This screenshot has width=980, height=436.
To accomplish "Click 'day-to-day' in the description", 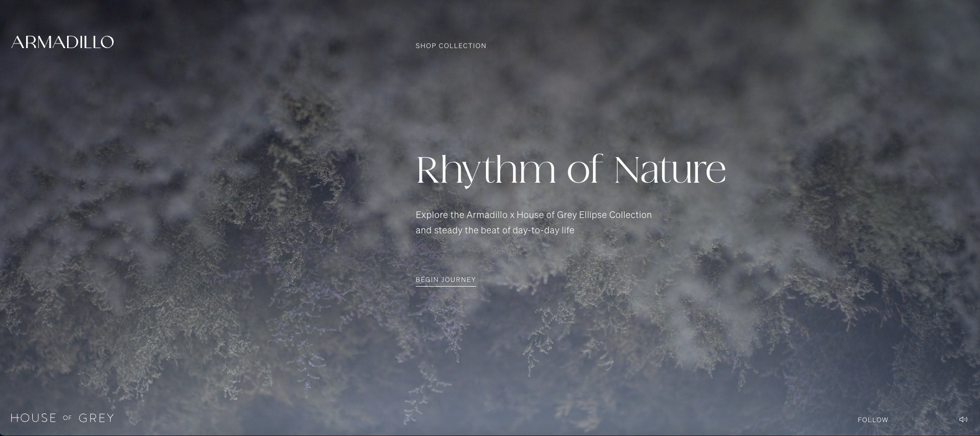I will pyautogui.click(x=536, y=230).
